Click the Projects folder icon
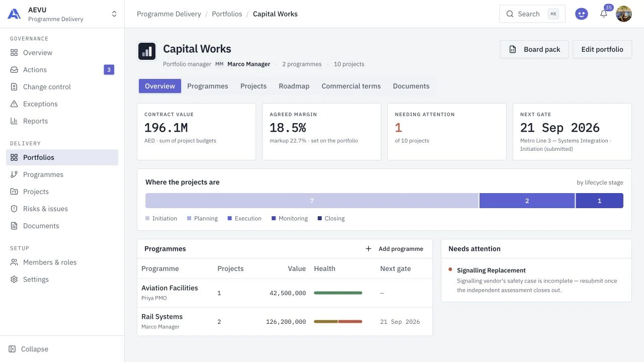 14,192
